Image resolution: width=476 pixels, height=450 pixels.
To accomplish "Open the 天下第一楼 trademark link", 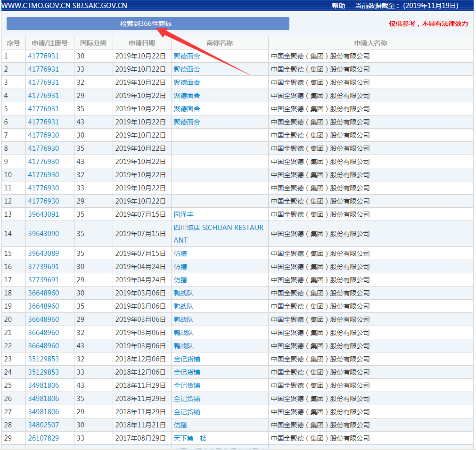I will pos(190,439).
